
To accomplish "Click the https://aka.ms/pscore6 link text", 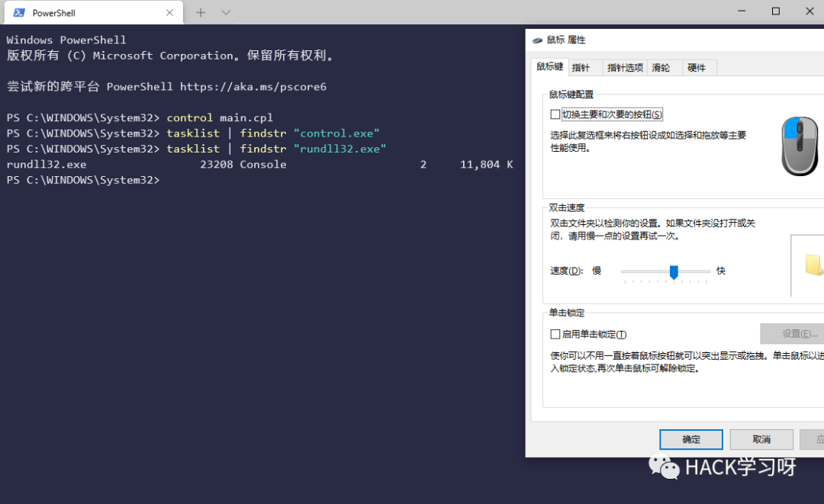I will [x=253, y=87].
